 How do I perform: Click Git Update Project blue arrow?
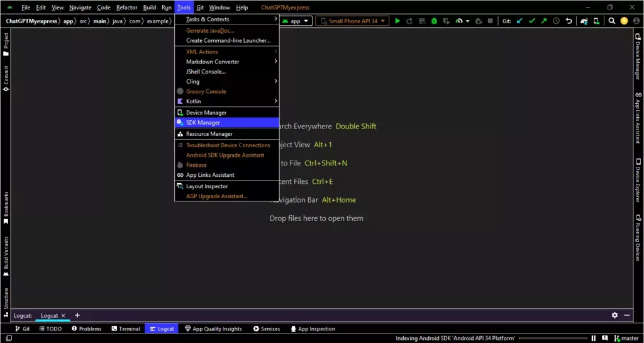click(x=520, y=21)
